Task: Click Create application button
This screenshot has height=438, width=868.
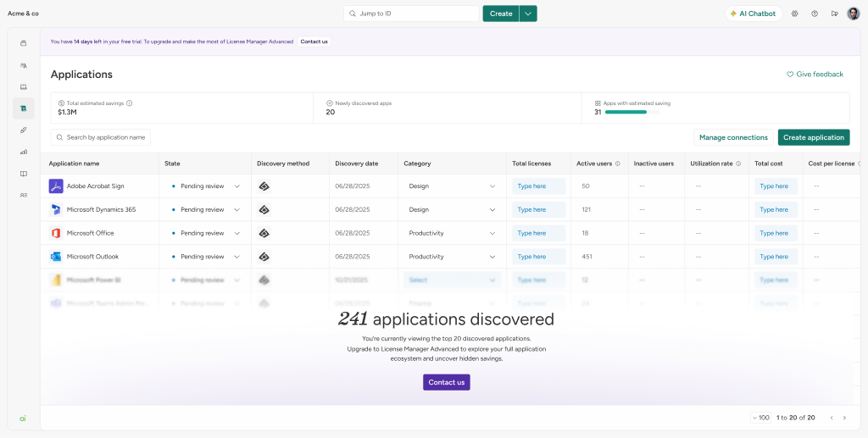Action: click(x=814, y=137)
